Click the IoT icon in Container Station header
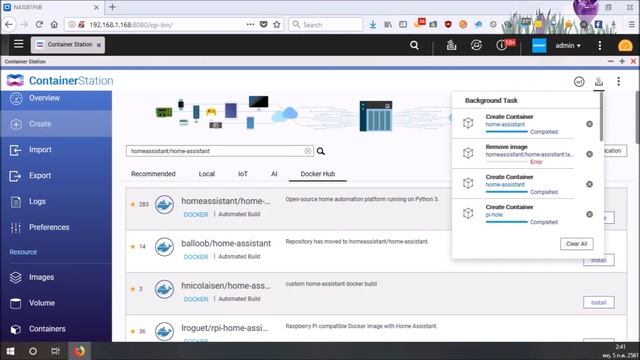The image size is (640, 360). (x=579, y=82)
